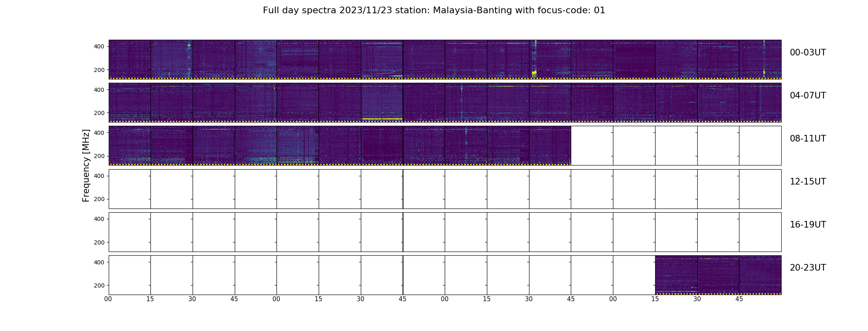Select the 400 tick of the 12-15UT row

(x=99, y=176)
